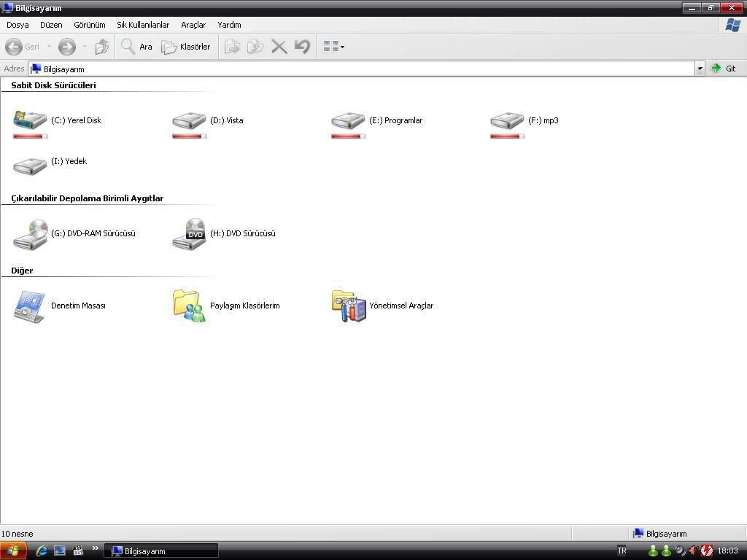Launch the media player quick launch icon

coord(78,551)
